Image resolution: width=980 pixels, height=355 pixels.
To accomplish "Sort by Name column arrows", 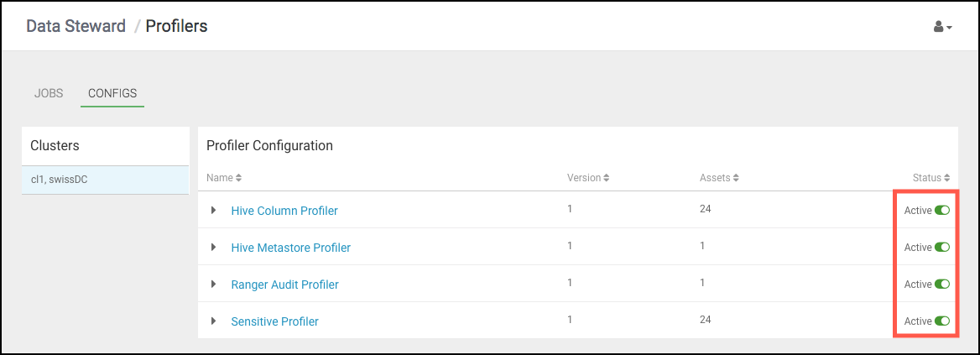I will (239, 178).
